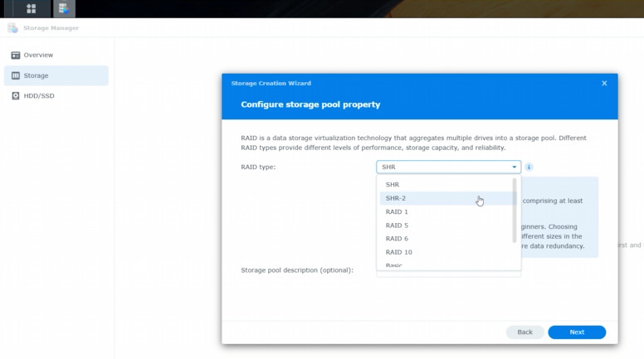Viewport: 644px width, 359px height.
Task: Open the main menu grid icon in taskbar
Action: pyautogui.click(x=32, y=8)
